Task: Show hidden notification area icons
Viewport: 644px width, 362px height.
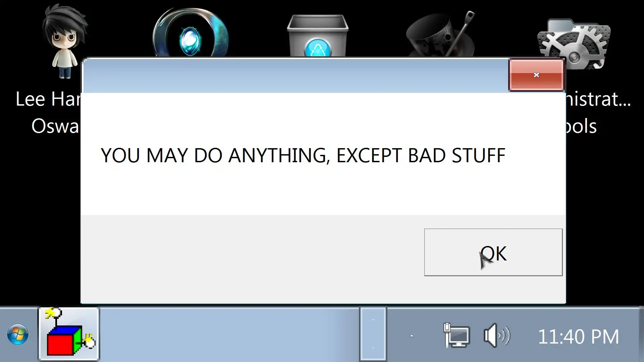Action: (x=412, y=336)
